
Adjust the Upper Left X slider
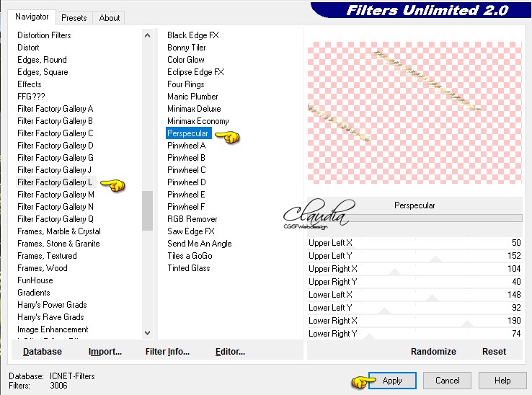pos(414,243)
